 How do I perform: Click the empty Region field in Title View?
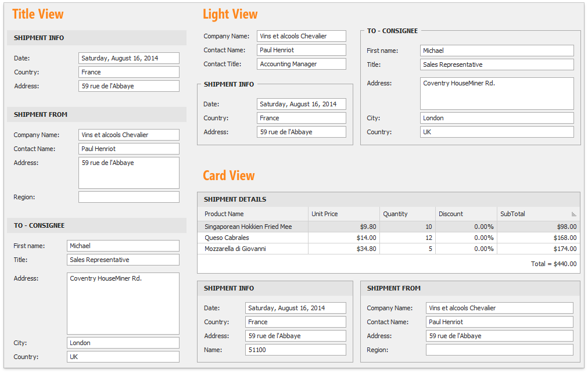point(128,197)
